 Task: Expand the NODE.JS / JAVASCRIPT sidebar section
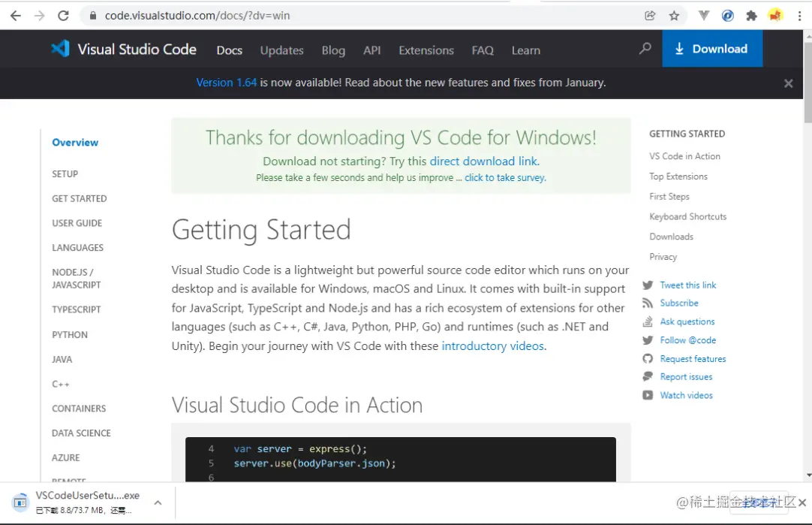coord(76,279)
